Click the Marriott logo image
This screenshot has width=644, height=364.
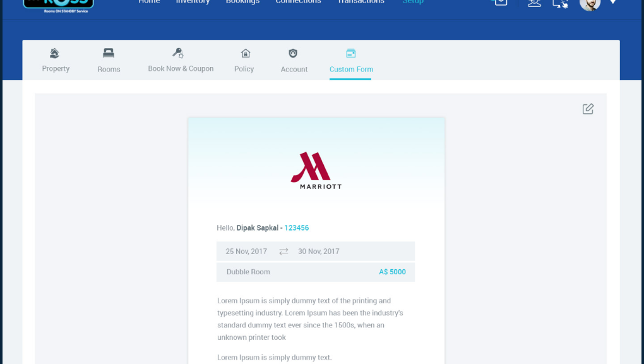point(316,170)
